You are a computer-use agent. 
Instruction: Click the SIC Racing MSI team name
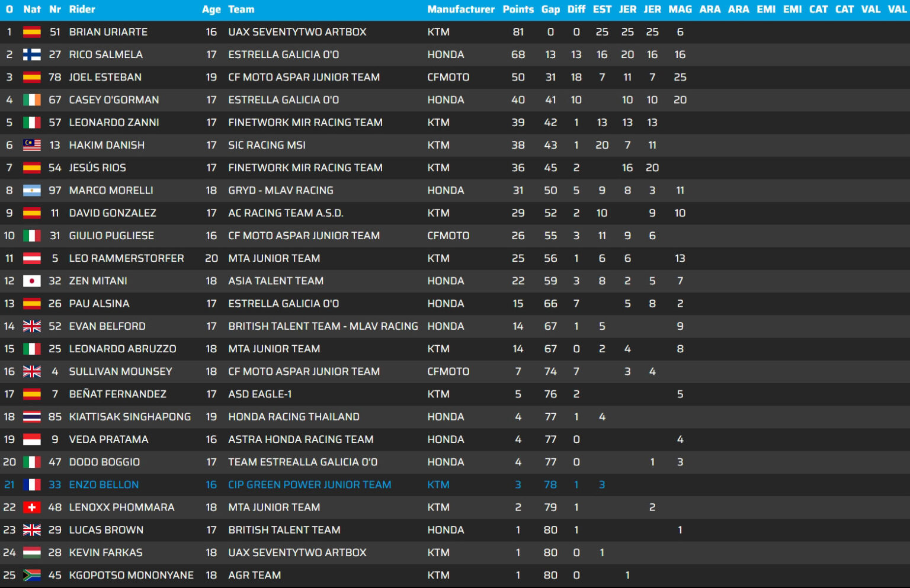tap(267, 145)
